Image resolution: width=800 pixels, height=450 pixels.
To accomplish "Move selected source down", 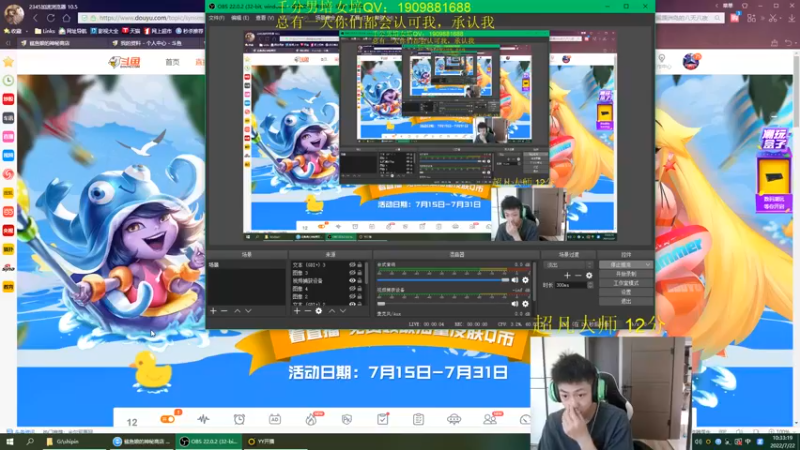I will (343, 311).
